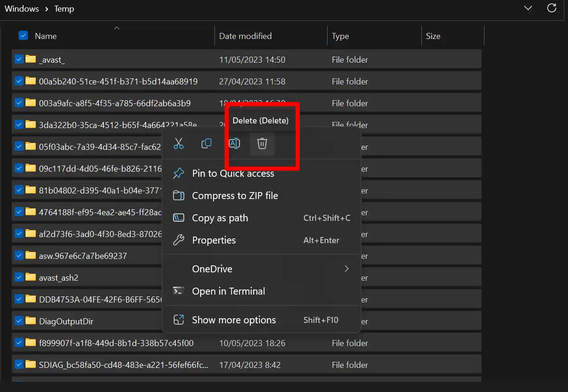Click the wrench icon beside Properties
Viewport: 568px width, 392px height.
[179, 240]
